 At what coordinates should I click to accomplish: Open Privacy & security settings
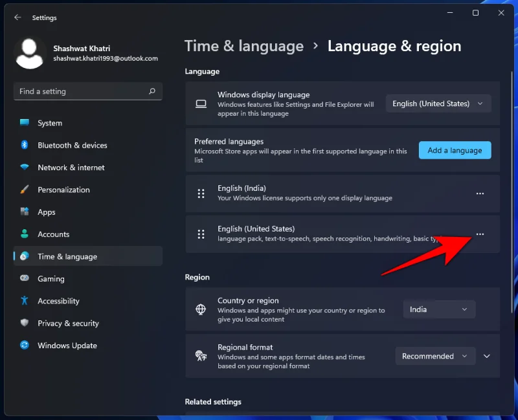[67, 323]
